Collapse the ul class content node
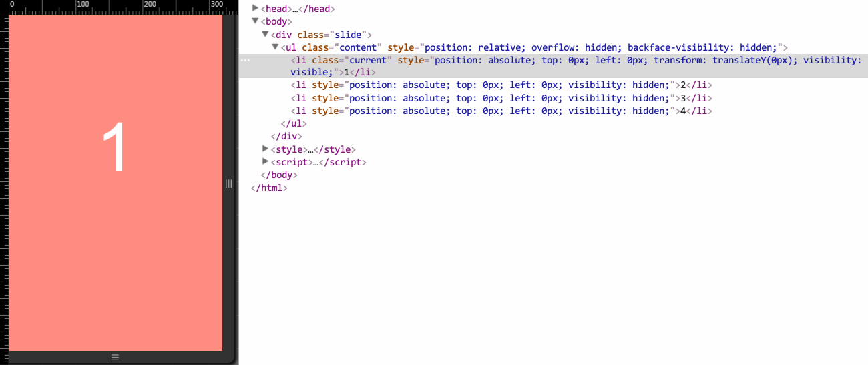The width and height of the screenshot is (868, 365). 275,47
